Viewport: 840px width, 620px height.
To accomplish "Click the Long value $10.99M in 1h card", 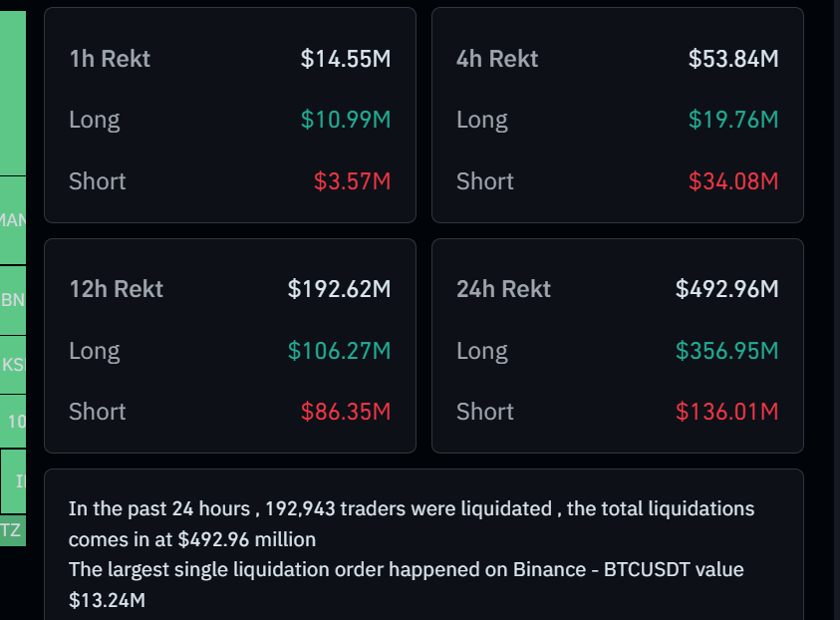I will pos(345,119).
